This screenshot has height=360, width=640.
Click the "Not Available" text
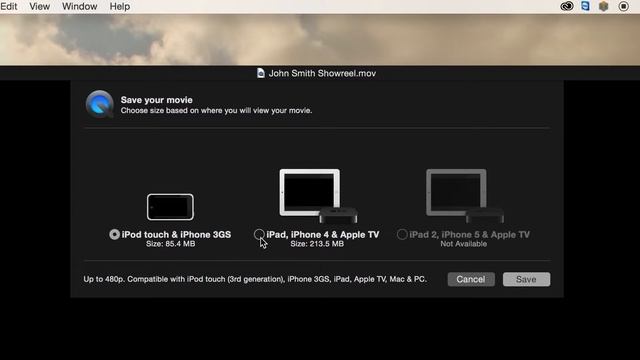tap(463, 244)
